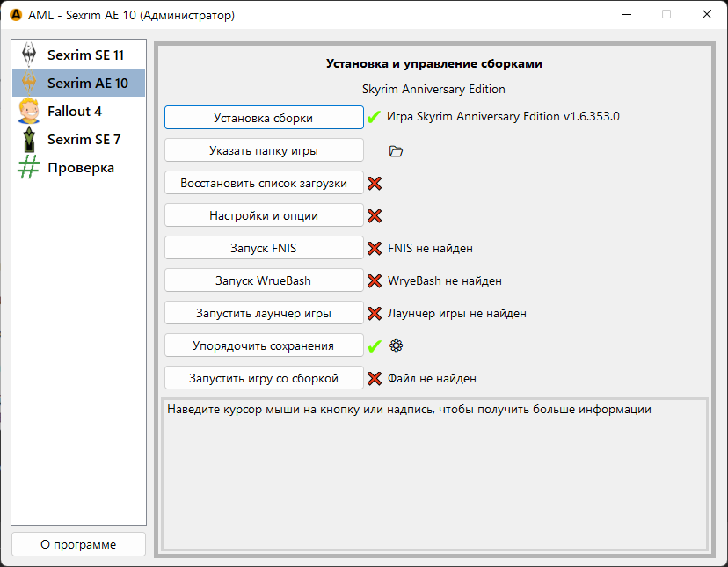Viewport: 728px width, 567px height.
Task: Select Sexrim AE 10 in the build list
Action: coord(86,84)
